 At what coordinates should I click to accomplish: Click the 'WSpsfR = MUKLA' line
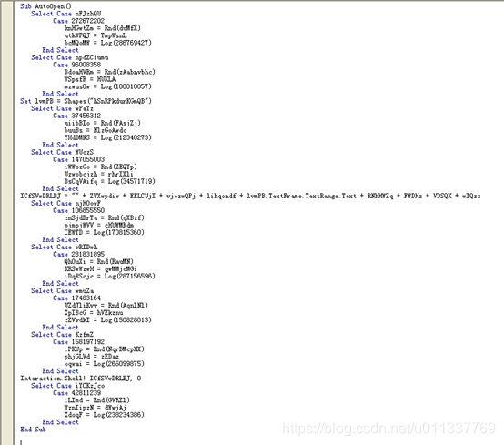click(x=90, y=79)
